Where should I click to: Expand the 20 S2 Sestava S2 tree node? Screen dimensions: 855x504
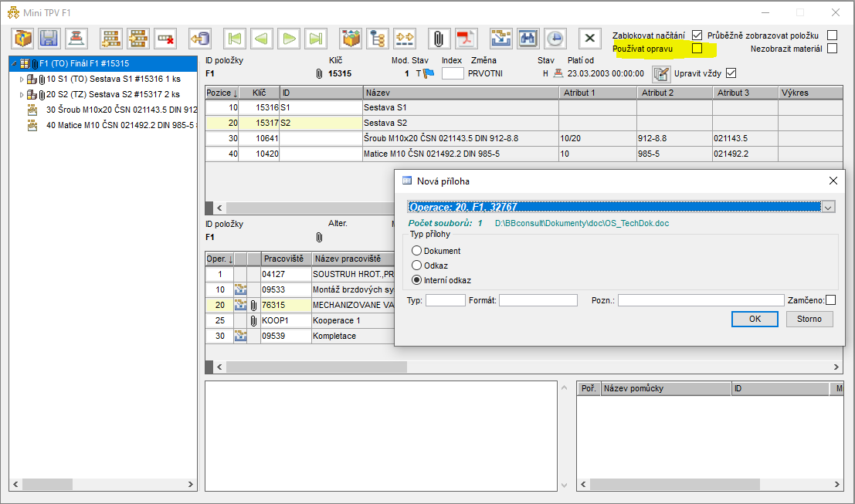tap(22, 95)
